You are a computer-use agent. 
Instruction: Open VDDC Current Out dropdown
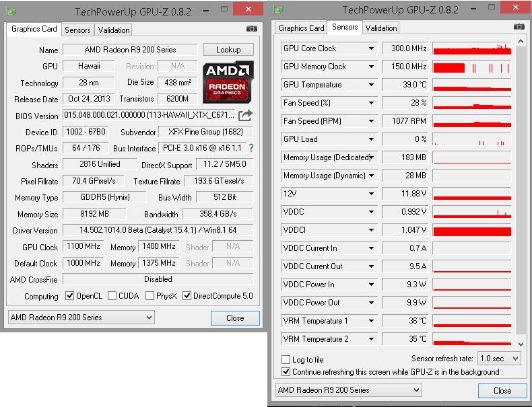click(371, 266)
